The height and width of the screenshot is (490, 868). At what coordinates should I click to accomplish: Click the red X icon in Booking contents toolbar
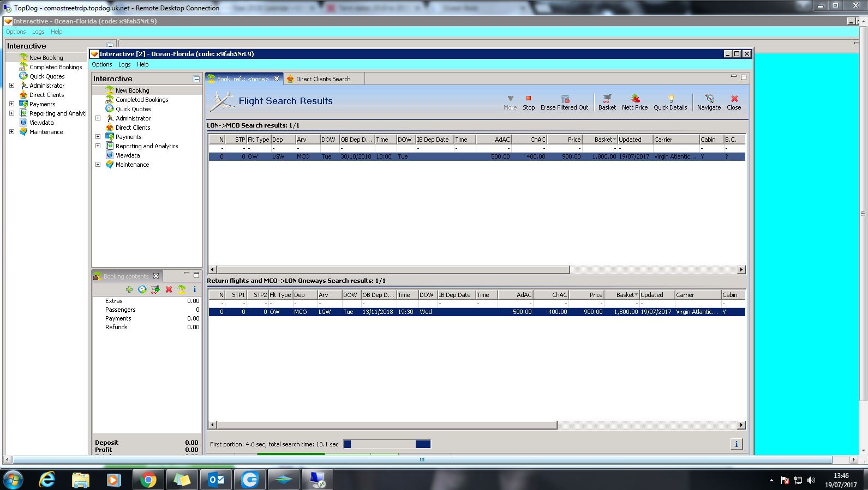point(169,289)
